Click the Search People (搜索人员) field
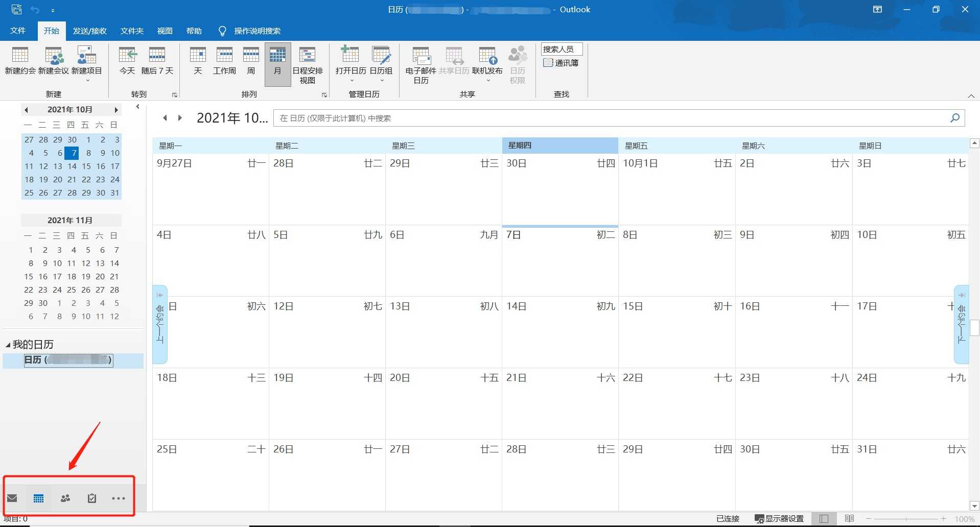980x527 pixels. click(x=562, y=49)
